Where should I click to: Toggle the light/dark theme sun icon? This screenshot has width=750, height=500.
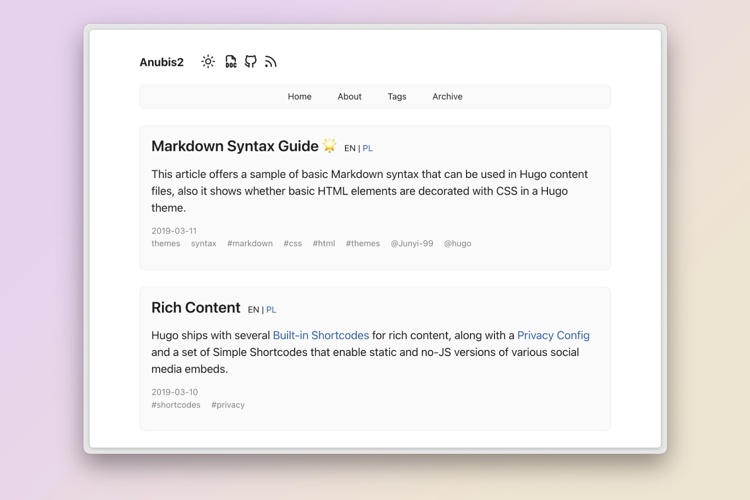[x=208, y=62]
